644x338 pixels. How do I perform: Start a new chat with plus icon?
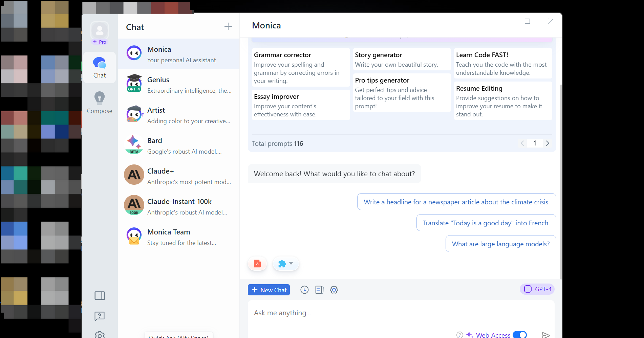point(228,26)
